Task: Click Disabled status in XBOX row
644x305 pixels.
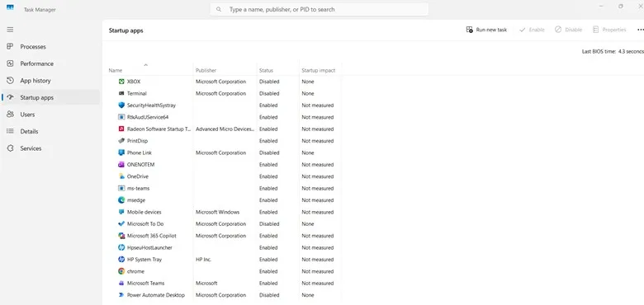Action: tap(269, 82)
